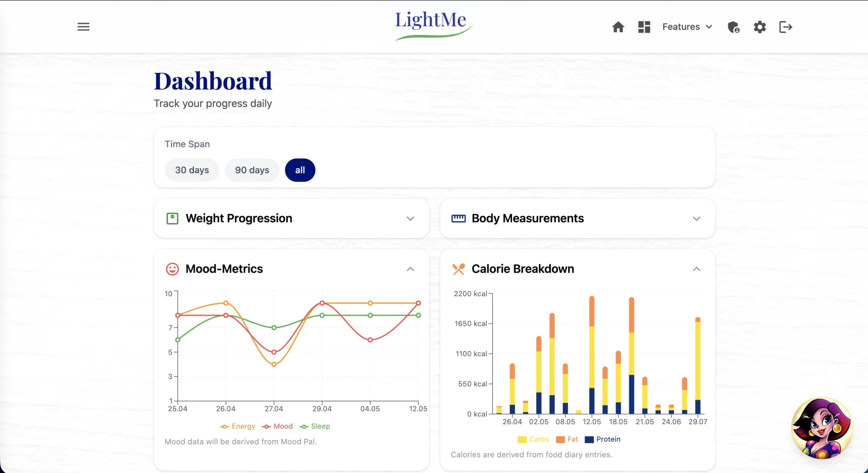Toggle the Protein legend entry
Image resolution: width=868 pixels, height=473 pixels.
click(603, 440)
